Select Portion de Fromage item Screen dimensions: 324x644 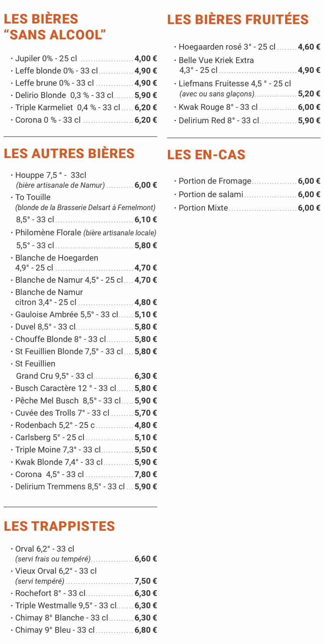click(247, 181)
